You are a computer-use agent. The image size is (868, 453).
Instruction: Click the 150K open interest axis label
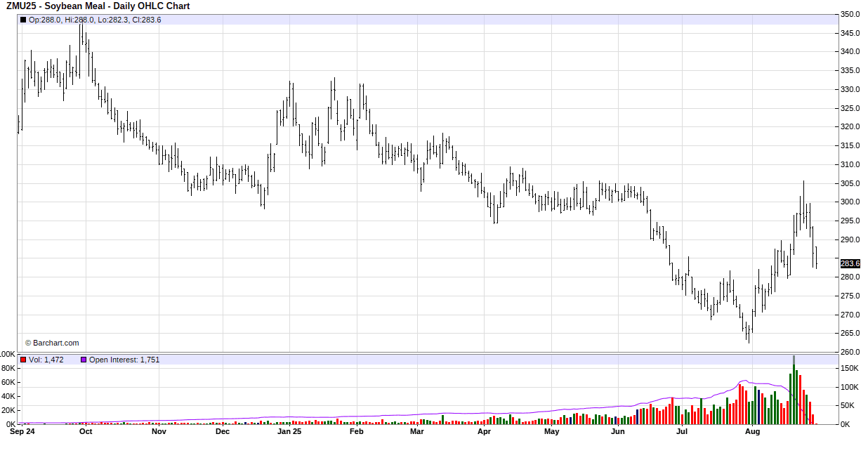click(850, 368)
